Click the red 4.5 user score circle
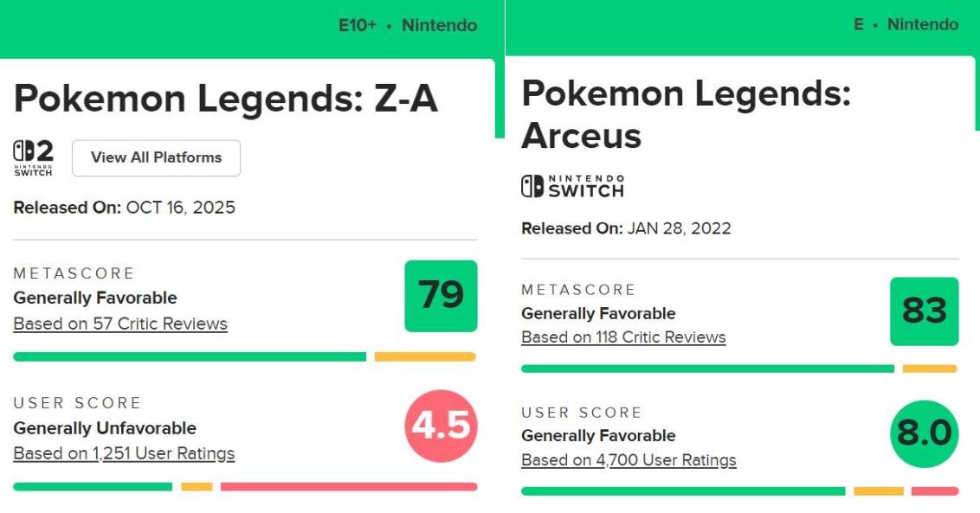The image size is (980, 513). coord(441,426)
